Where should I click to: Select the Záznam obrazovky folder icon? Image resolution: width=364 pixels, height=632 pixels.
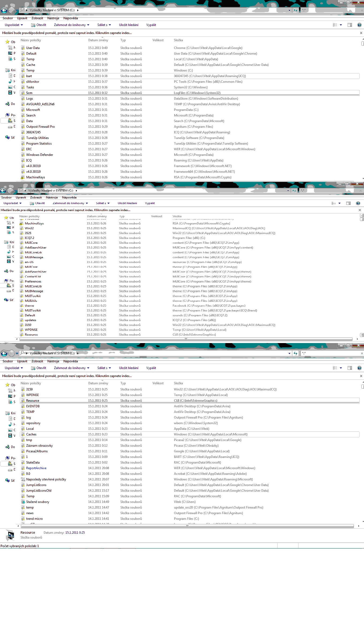pyautogui.click(x=23, y=446)
